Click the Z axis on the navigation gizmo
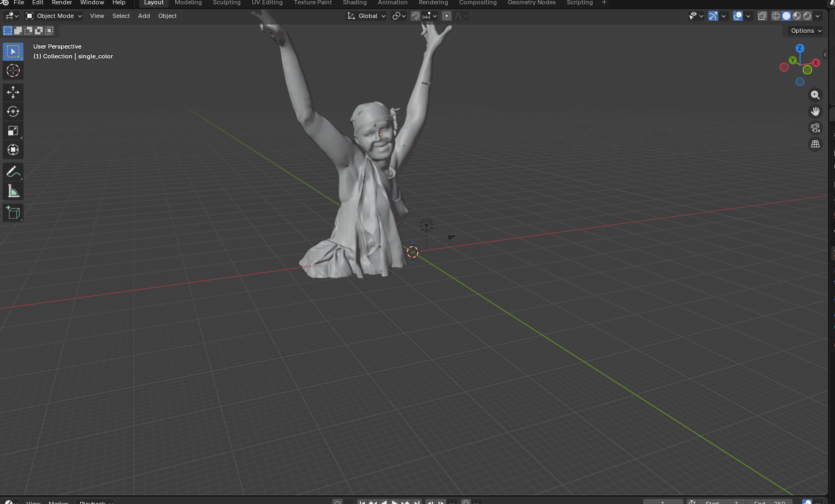This screenshot has width=835, height=504. pyautogui.click(x=800, y=48)
